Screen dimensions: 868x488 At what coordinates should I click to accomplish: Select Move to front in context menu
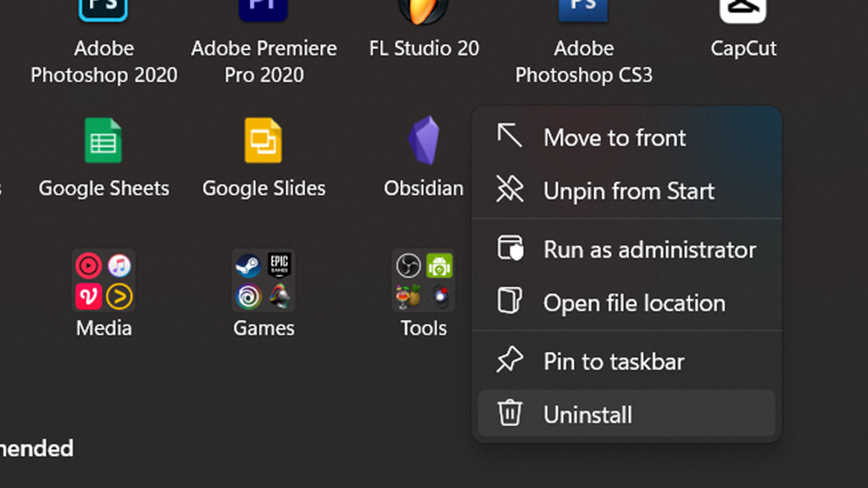pyautogui.click(x=626, y=138)
